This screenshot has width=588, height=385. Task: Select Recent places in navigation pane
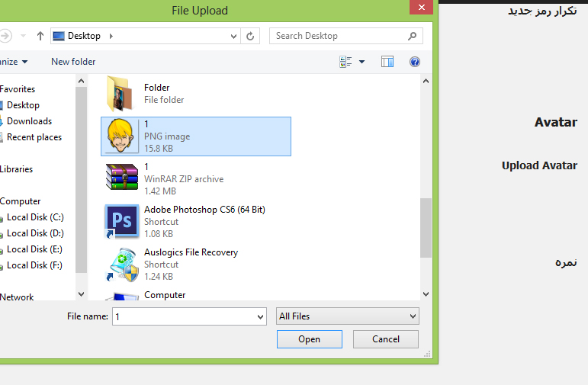coord(34,137)
